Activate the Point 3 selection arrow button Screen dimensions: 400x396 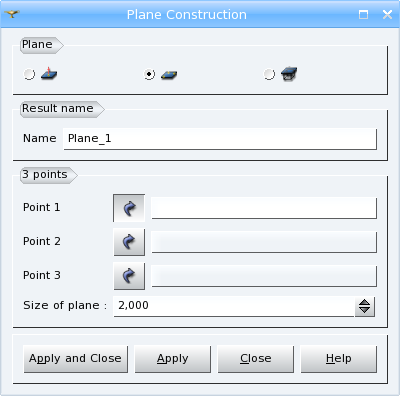point(129,276)
